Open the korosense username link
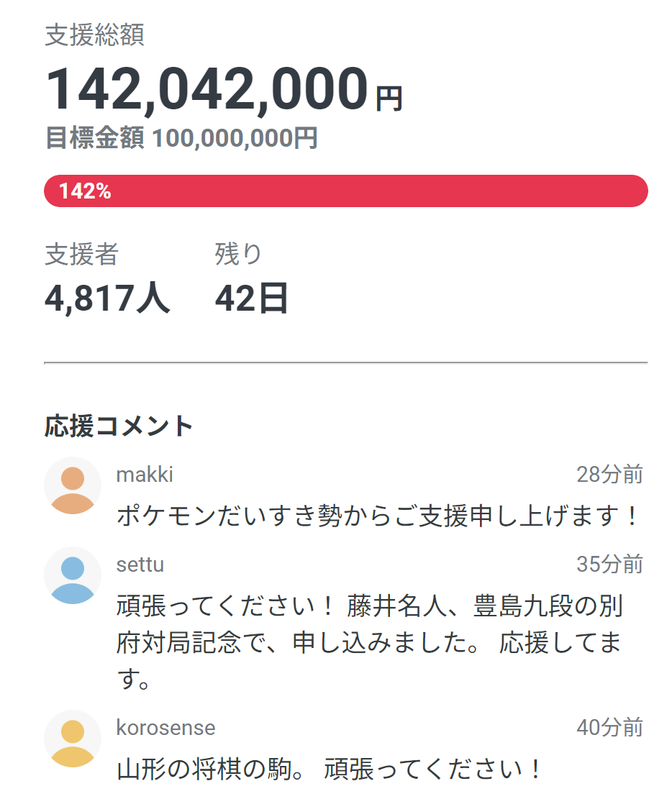The width and height of the screenshot is (672, 799). pyautogui.click(x=165, y=728)
